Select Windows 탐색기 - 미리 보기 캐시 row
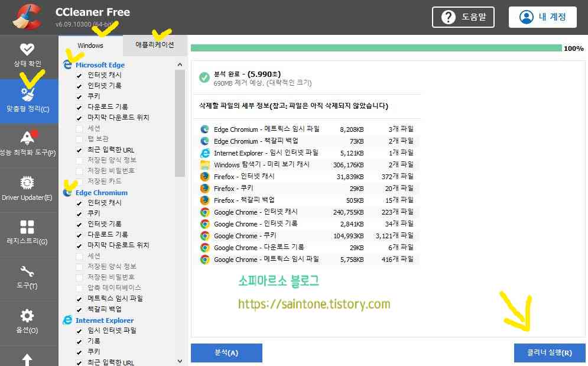Screen dimensions: 588x366 [307, 165]
